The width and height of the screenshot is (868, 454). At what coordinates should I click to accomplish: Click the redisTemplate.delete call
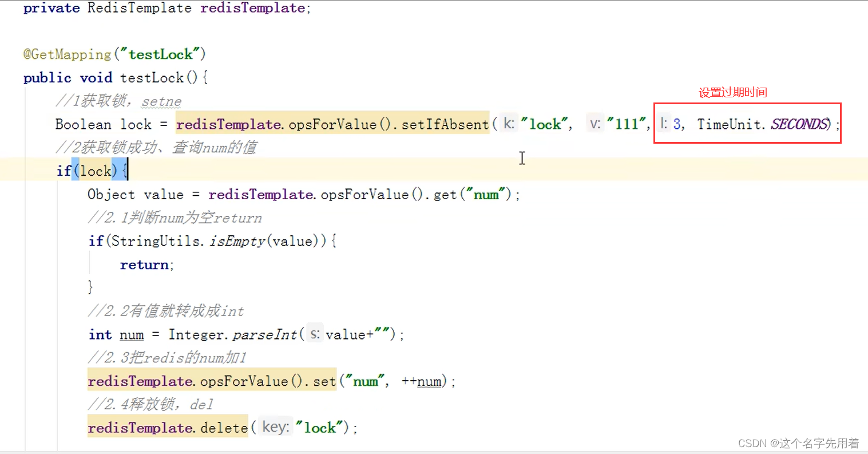coord(168,428)
